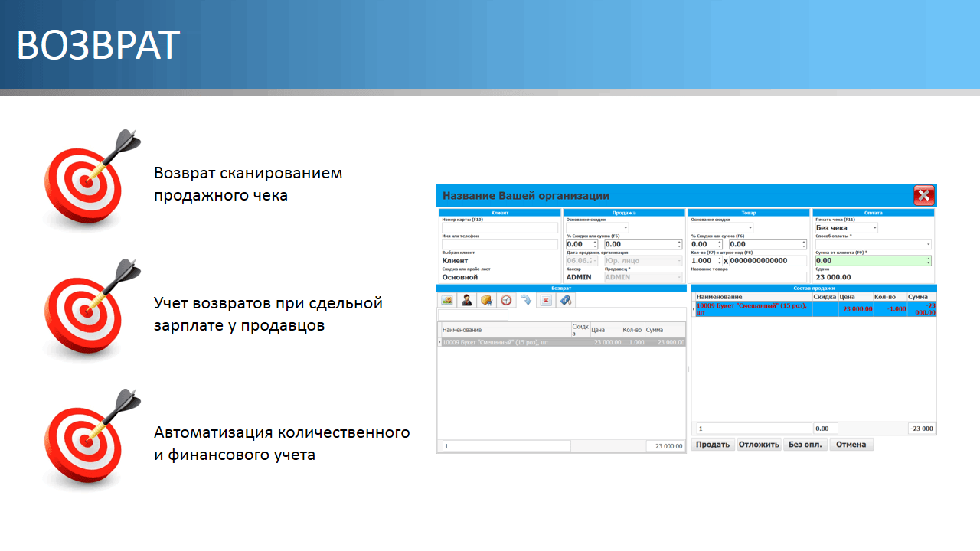Screen dimensions: 980x551
Task: Close the sales window with red X
Action: [923, 196]
